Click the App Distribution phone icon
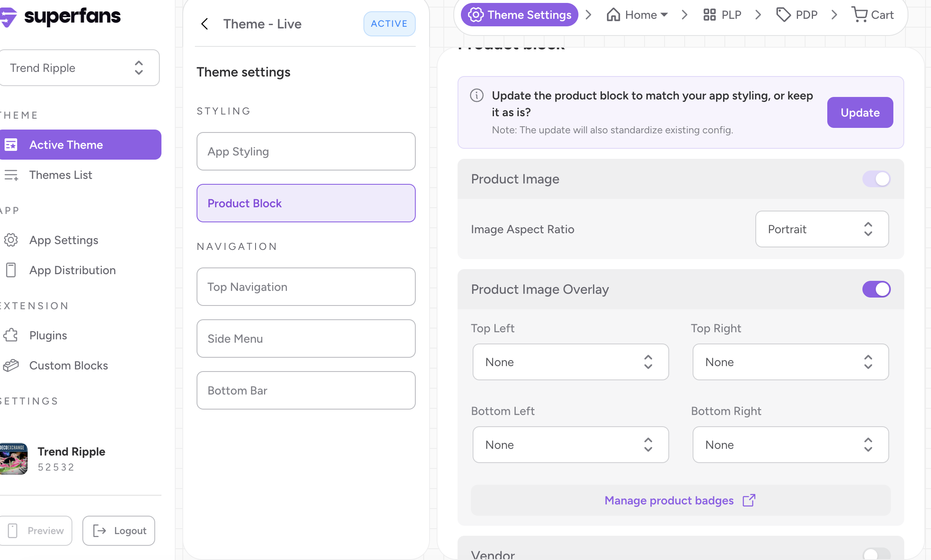 (x=11, y=270)
